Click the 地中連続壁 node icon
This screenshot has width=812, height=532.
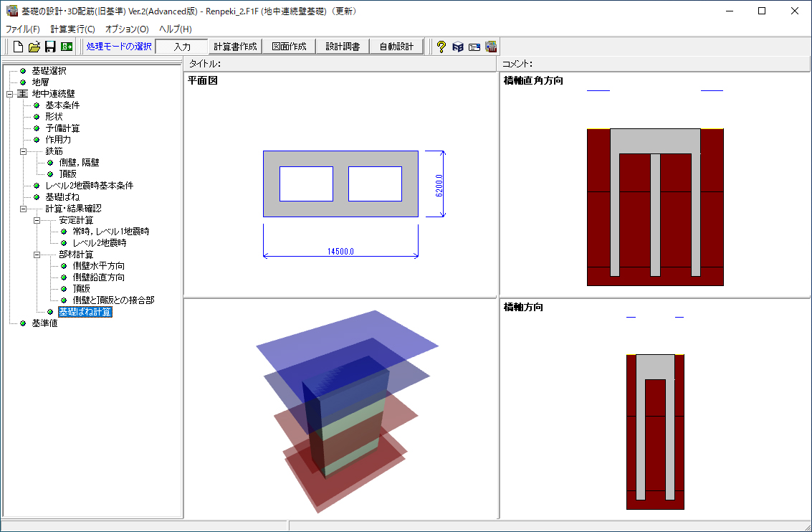pyautogui.click(x=23, y=94)
